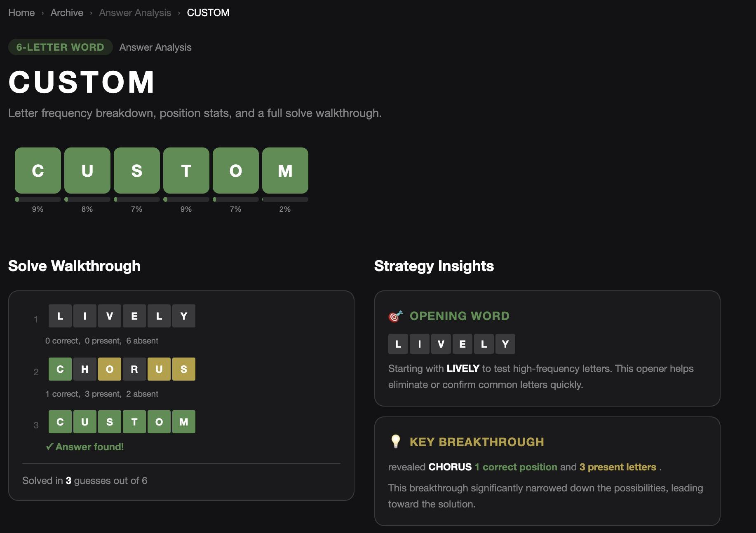Click the green T tile in guess three
The image size is (756, 533).
point(134,422)
